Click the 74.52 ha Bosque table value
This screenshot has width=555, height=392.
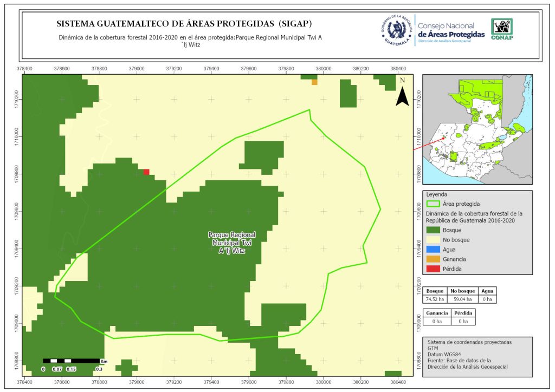coord(436,299)
